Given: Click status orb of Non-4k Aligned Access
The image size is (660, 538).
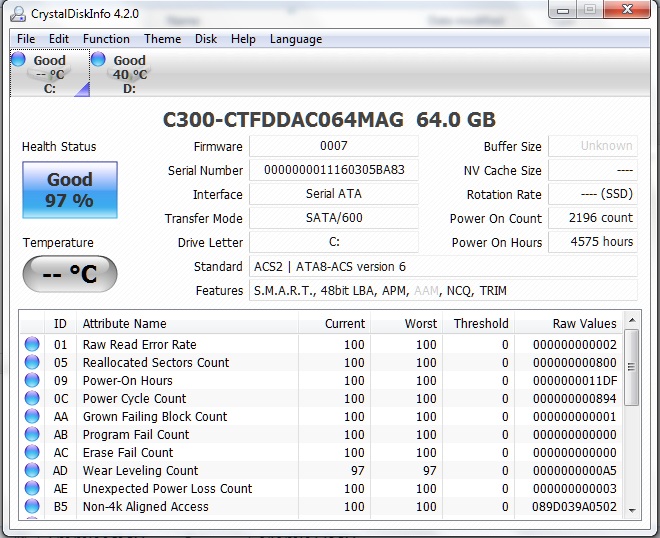Looking at the screenshot, I should (32, 506).
